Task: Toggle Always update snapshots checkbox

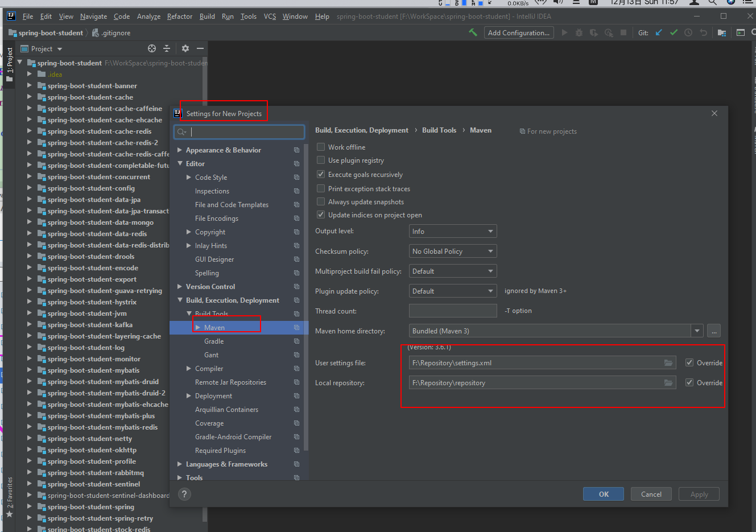Action: [x=321, y=201]
